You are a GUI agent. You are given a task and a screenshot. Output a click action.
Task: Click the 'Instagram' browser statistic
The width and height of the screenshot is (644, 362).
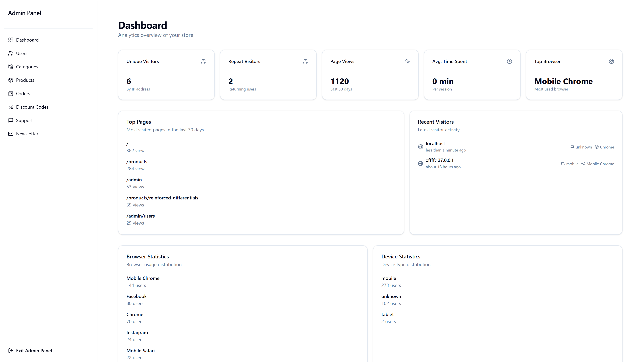tap(137, 333)
